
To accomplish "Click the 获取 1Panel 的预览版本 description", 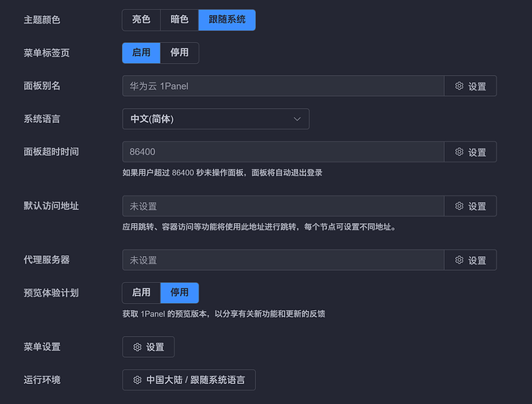I will (x=224, y=314).
